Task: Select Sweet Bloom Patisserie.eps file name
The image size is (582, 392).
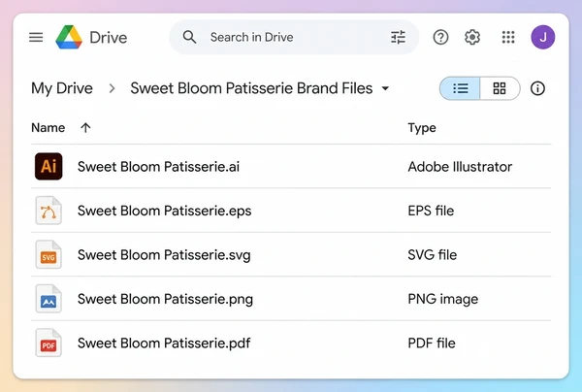Action: coord(165,211)
